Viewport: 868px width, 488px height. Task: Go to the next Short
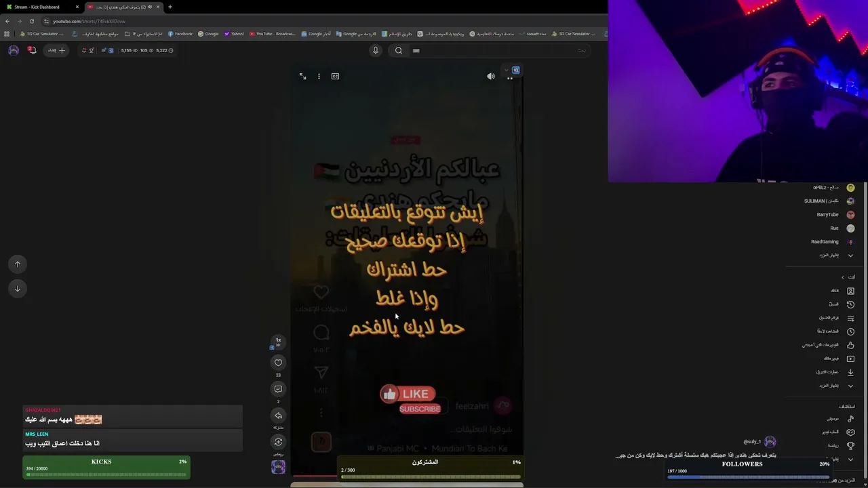click(18, 289)
